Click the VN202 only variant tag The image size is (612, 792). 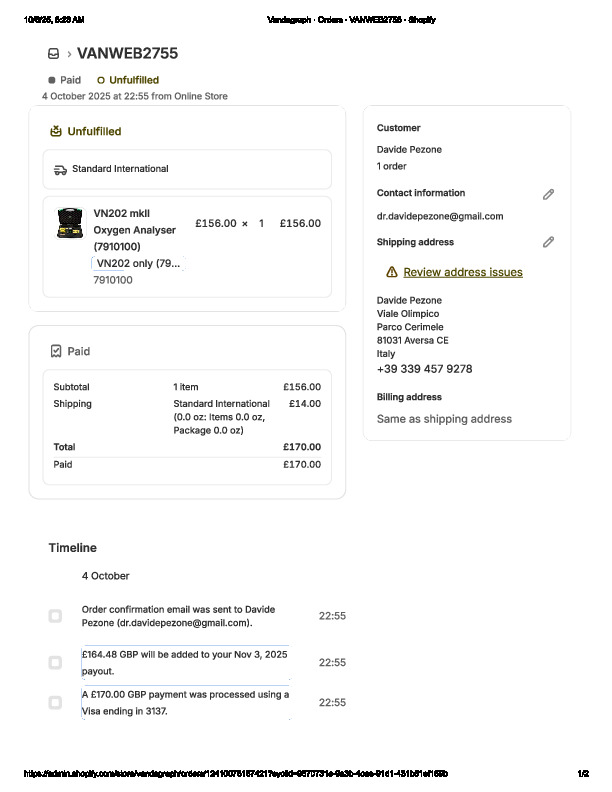pyautogui.click(x=138, y=263)
